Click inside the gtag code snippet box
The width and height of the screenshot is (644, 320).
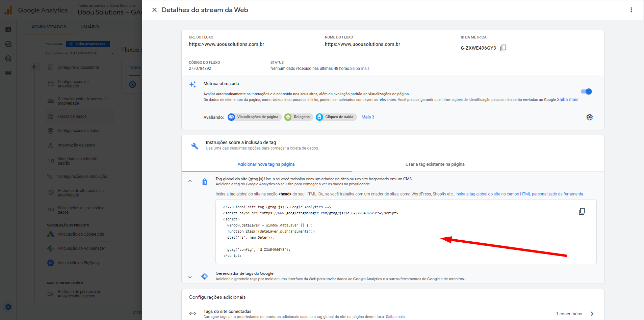[406, 232]
